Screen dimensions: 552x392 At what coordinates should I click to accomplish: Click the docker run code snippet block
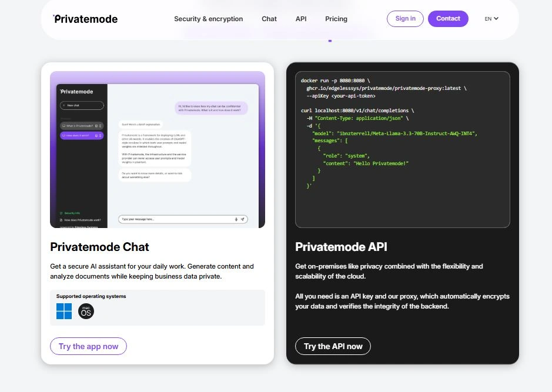(402, 149)
